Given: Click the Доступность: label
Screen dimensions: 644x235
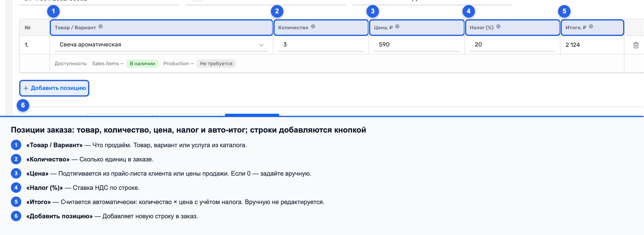Looking at the screenshot, I should click(x=71, y=64).
